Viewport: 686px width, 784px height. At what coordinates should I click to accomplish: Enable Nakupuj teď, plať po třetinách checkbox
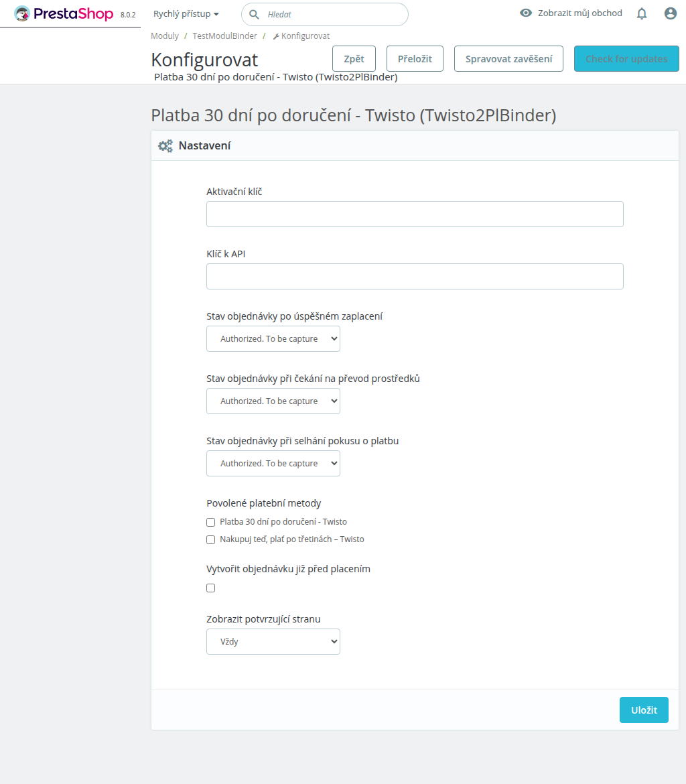pos(211,539)
